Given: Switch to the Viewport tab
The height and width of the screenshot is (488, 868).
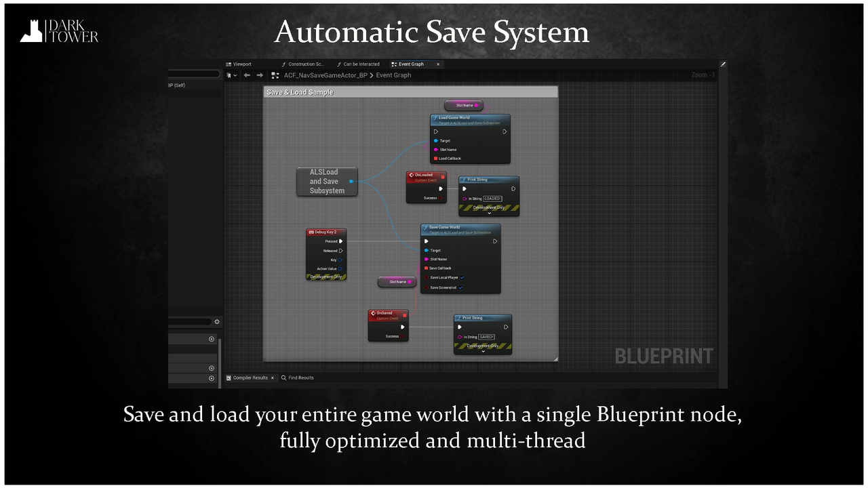Looking at the screenshot, I should click(x=241, y=64).
